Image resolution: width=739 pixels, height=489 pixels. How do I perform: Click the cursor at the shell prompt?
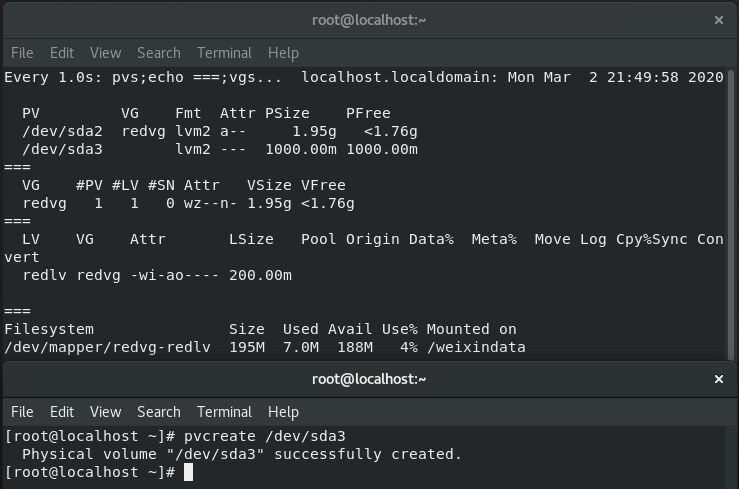(x=188, y=472)
